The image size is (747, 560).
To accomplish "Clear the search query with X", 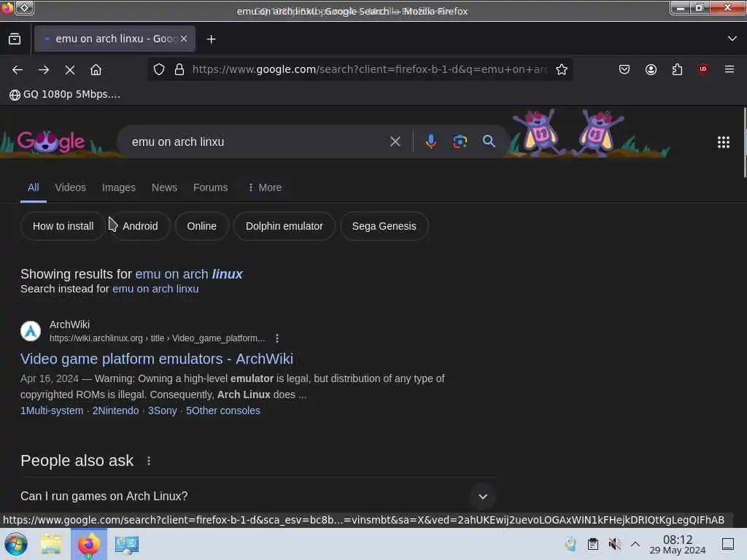I will 395,141.
